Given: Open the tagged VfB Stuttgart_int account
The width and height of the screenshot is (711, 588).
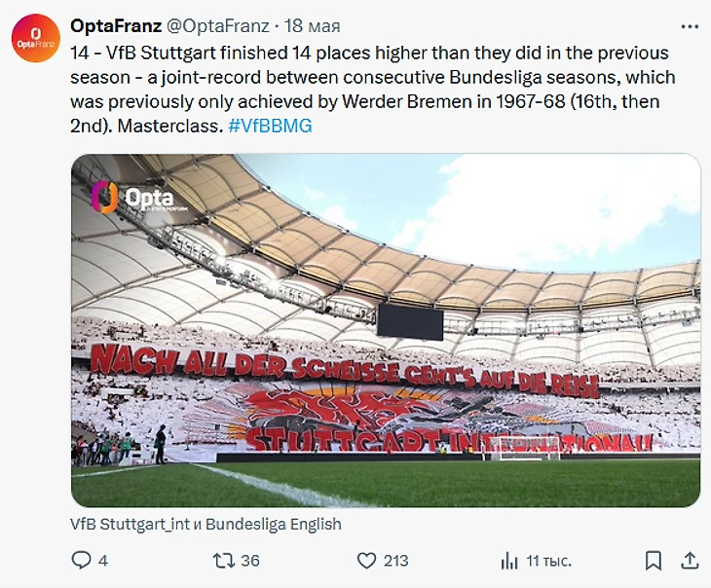Looking at the screenshot, I should (130, 524).
